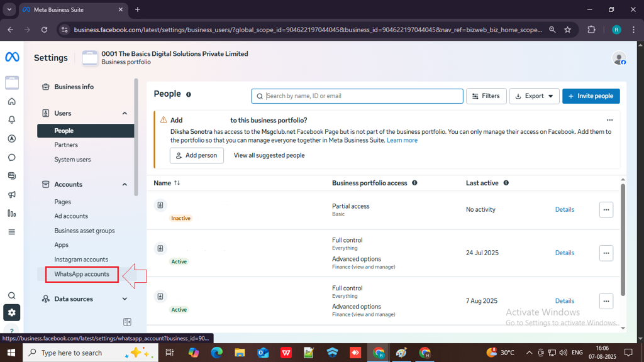The image size is (644, 362).
Task: Click Chrome zoom magnifier in address bar
Action: [552, 30]
